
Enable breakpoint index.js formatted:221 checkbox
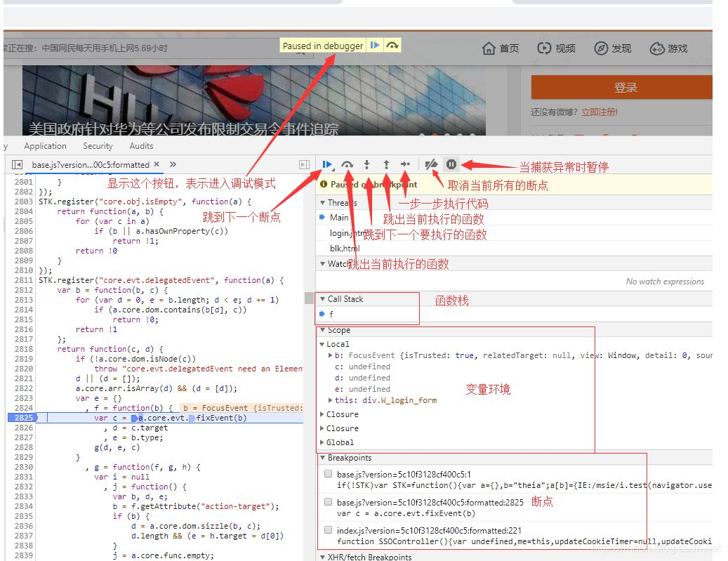pos(329,530)
